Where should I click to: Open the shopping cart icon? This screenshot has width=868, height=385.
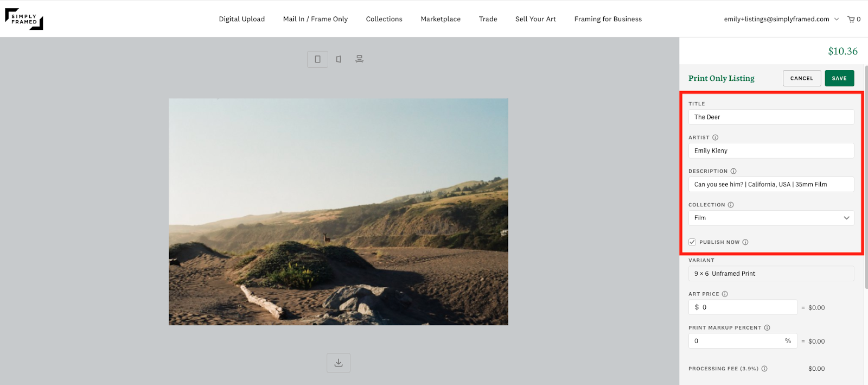pyautogui.click(x=851, y=19)
